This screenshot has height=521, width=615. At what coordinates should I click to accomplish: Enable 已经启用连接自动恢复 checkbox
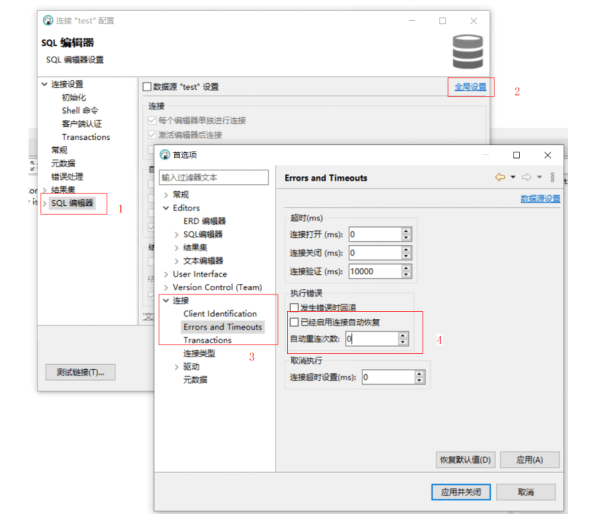tap(294, 322)
